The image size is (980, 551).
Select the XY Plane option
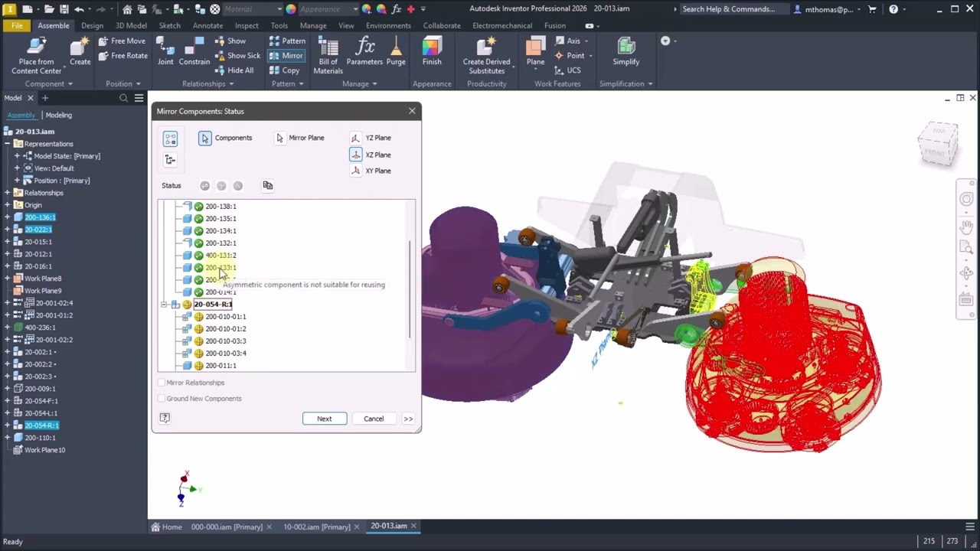pyautogui.click(x=371, y=171)
